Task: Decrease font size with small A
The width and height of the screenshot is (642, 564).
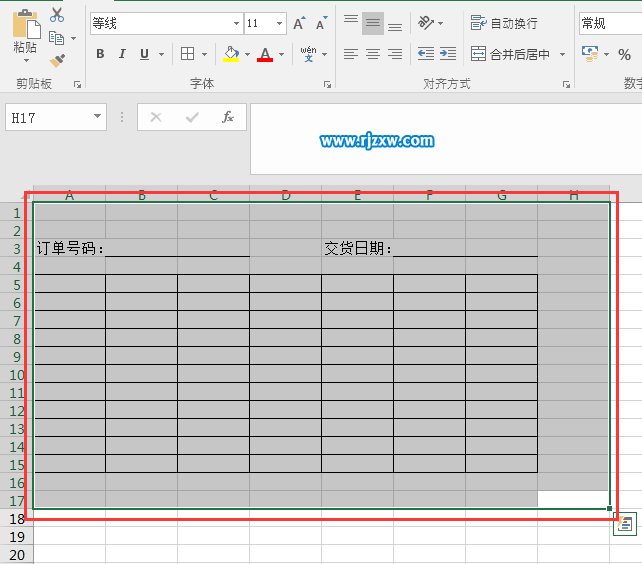Action: [x=321, y=24]
